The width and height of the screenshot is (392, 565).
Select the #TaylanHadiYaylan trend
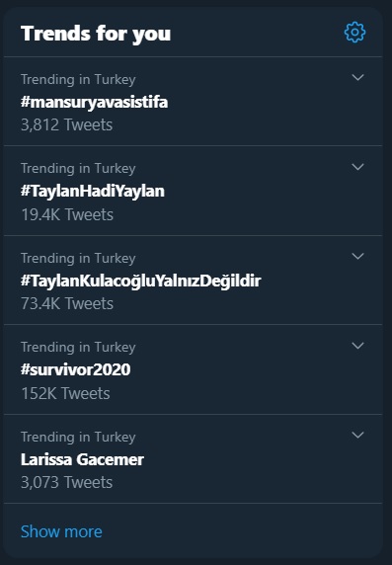pyautogui.click(x=93, y=191)
